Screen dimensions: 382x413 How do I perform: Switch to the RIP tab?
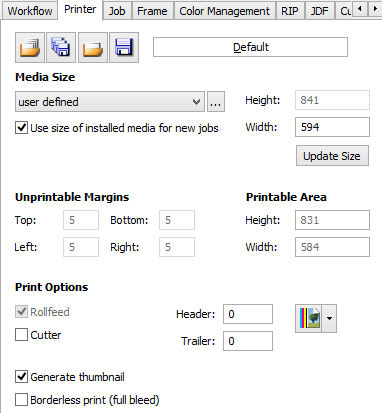pos(290,11)
